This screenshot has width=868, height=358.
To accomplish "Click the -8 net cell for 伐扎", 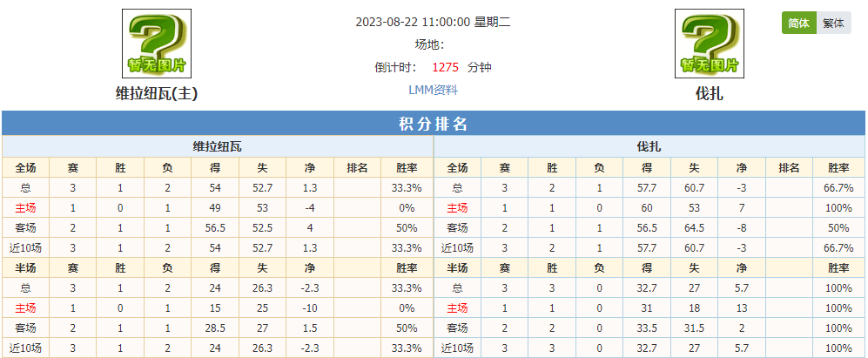I will pos(741,227).
